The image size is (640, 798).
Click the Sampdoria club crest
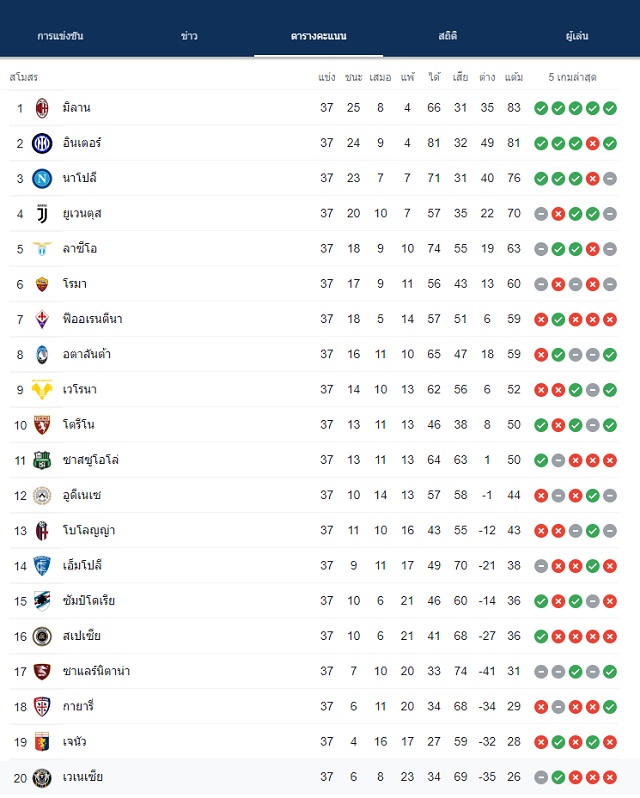42,601
